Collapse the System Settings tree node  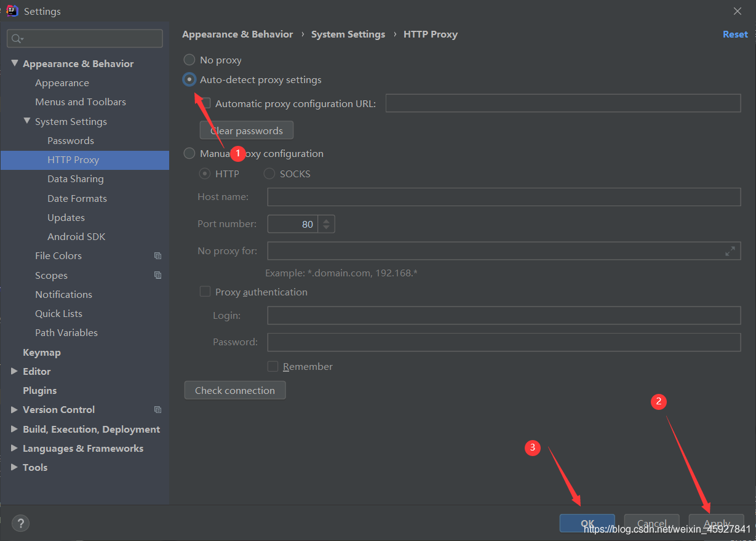pos(27,121)
